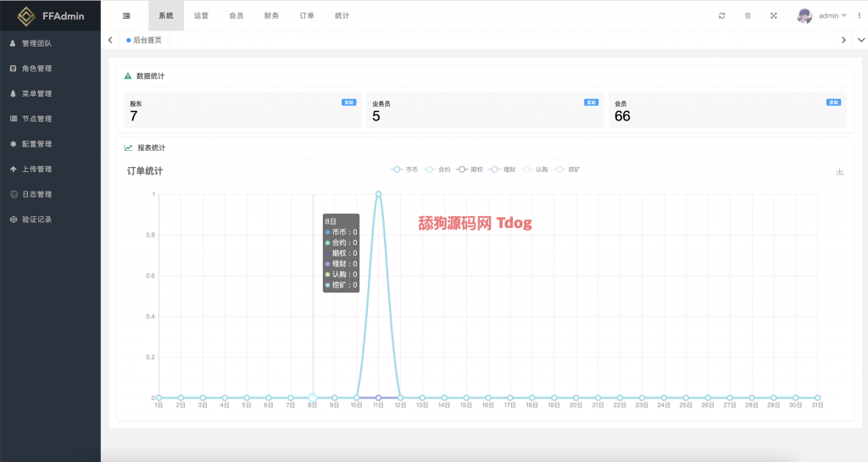868x462 pixels.
Task: Collapse the sidebar with the menu fold icon
Action: (x=126, y=15)
